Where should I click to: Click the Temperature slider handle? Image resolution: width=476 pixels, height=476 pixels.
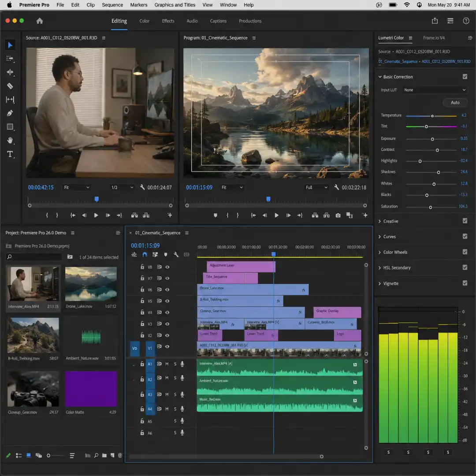click(432, 116)
